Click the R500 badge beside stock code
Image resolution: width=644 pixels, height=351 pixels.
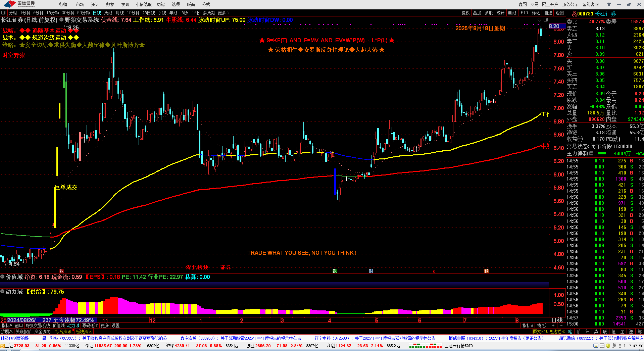574,14
